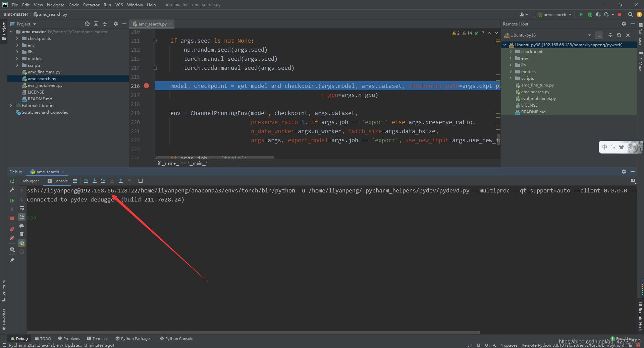
Task: Click View Breakpoints double red circle icon
Action: pyautogui.click(x=12, y=229)
